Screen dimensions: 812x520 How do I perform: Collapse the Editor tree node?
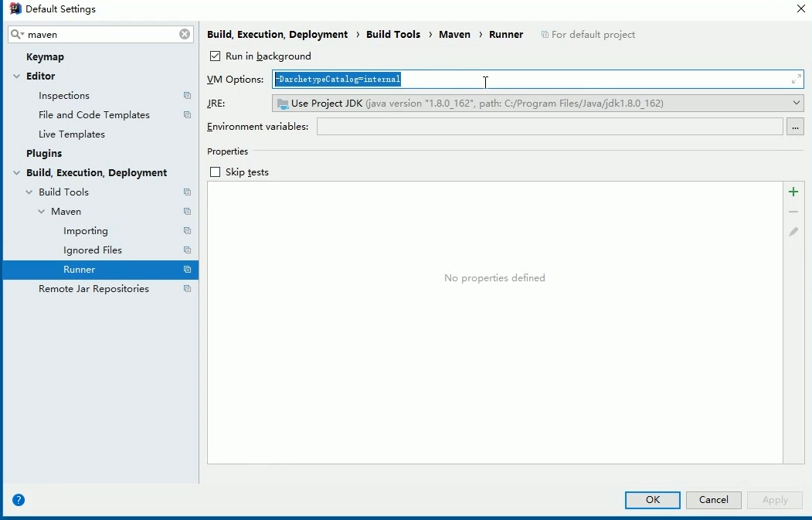(x=16, y=76)
